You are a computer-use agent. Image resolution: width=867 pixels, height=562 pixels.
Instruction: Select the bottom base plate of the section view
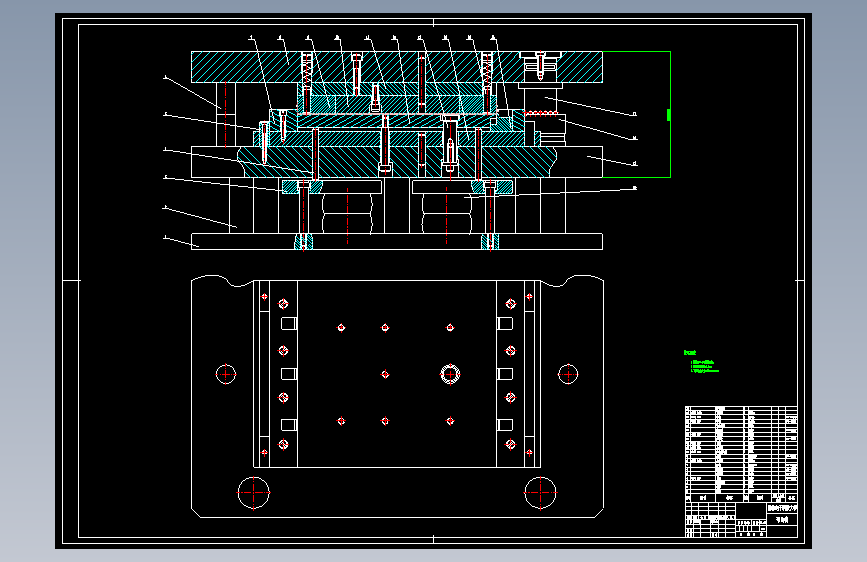(x=396, y=242)
